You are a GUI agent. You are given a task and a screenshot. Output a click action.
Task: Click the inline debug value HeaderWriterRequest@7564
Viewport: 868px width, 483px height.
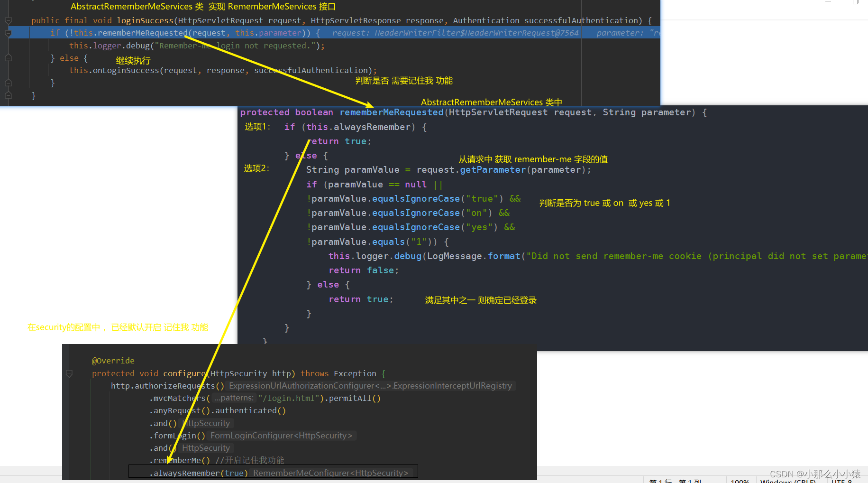pos(476,33)
